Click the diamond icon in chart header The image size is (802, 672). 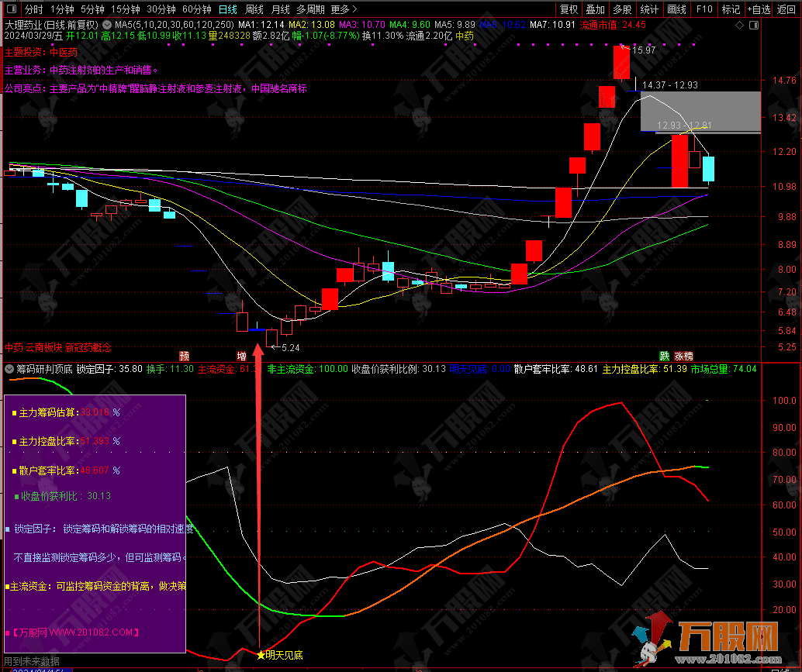pyautogui.click(x=739, y=25)
